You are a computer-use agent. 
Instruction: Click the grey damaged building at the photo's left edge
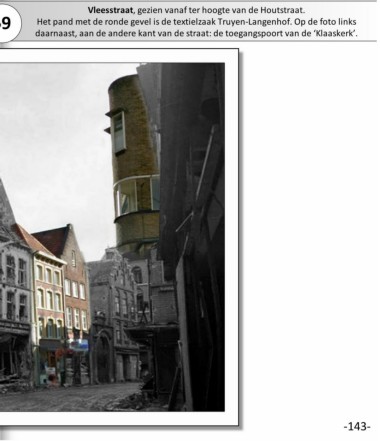(x=15, y=300)
